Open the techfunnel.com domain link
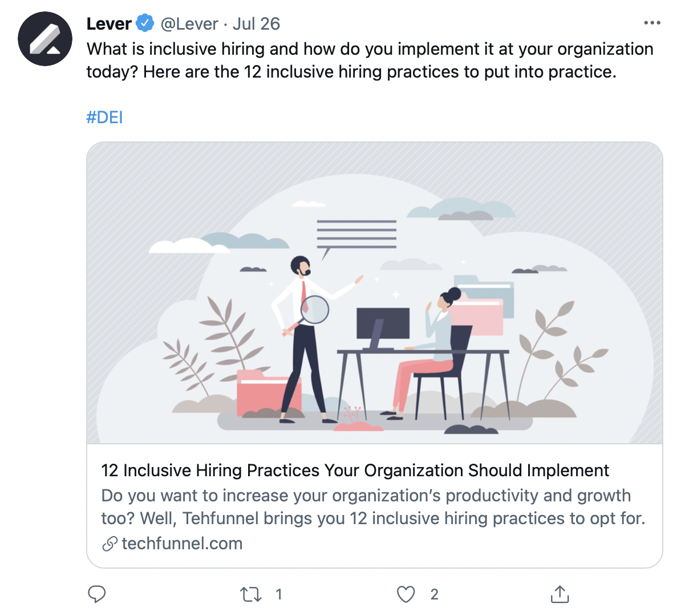 [182, 544]
